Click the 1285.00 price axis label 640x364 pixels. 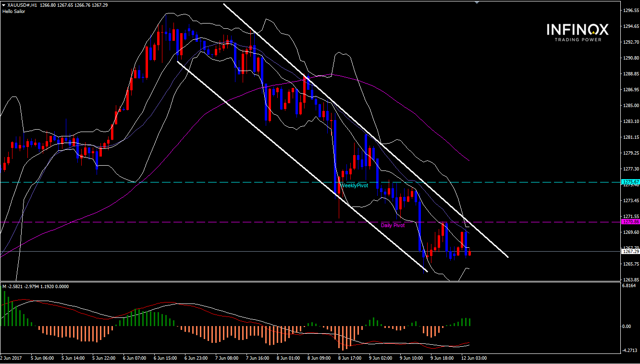pos(630,105)
